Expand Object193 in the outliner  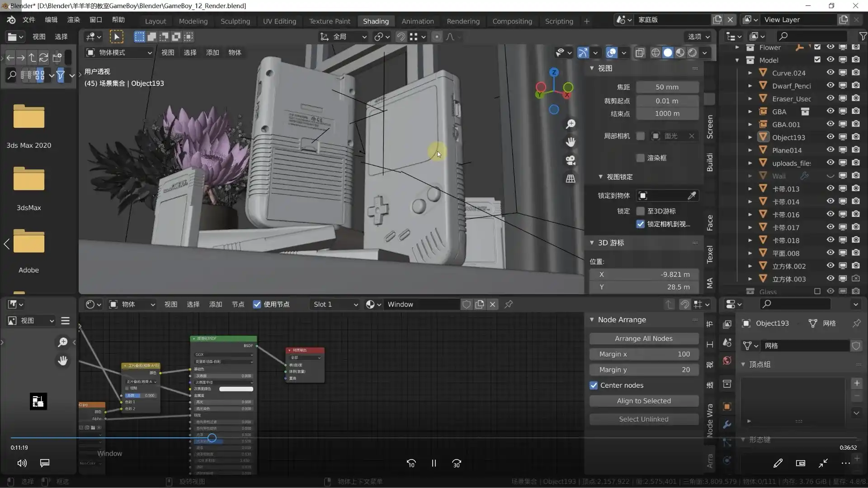(750, 137)
